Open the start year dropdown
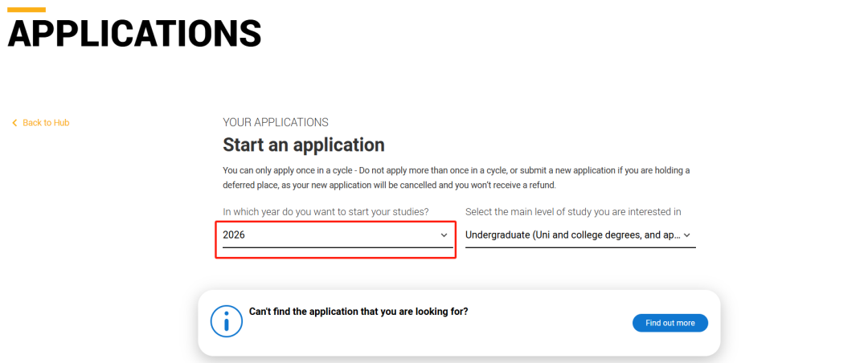Image resolution: width=868 pixels, height=363 pixels. coord(338,235)
